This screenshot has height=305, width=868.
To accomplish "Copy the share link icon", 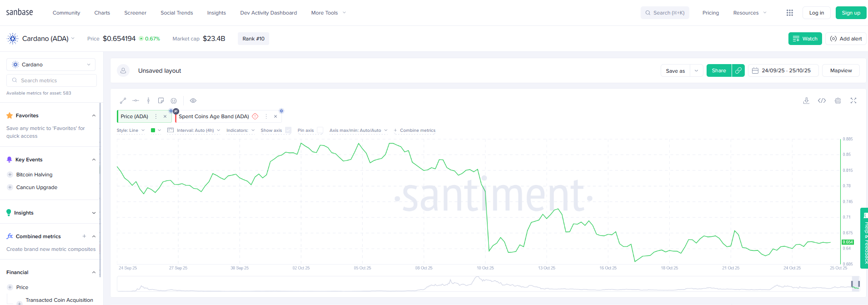I will coord(738,70).
